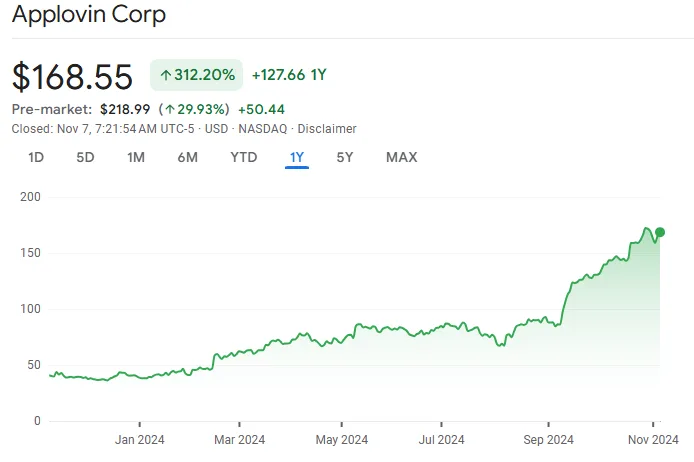Click the pre-market price $218.99
This screenshot has width=694, height=462.
coord(126,109)
